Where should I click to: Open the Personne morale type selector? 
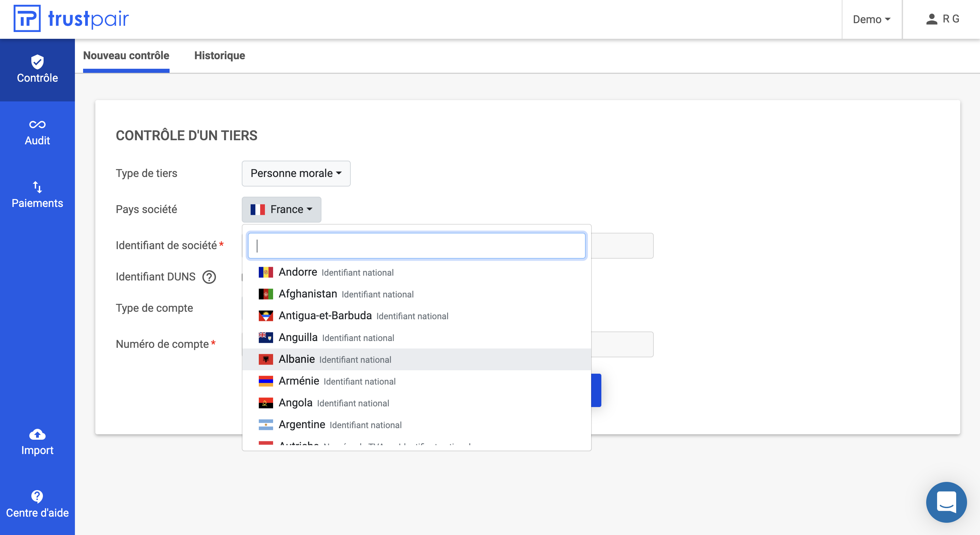pyautogui.click(x=296, y=173)
